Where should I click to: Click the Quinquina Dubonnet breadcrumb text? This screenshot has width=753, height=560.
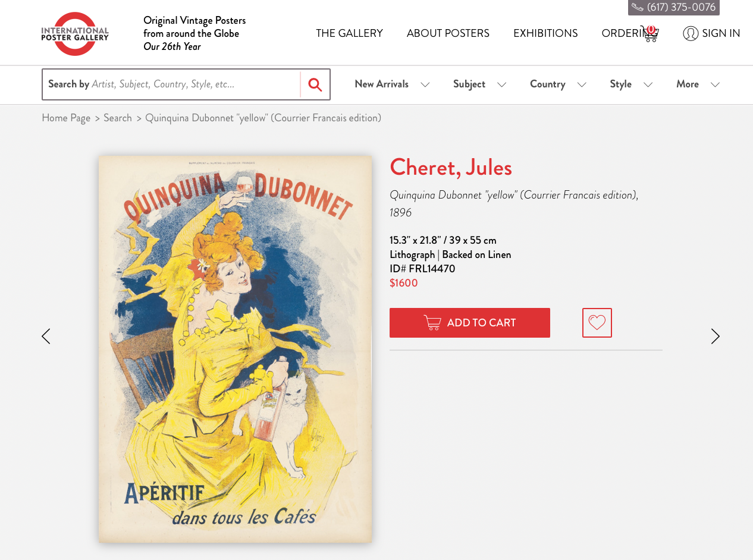point(263,118)
